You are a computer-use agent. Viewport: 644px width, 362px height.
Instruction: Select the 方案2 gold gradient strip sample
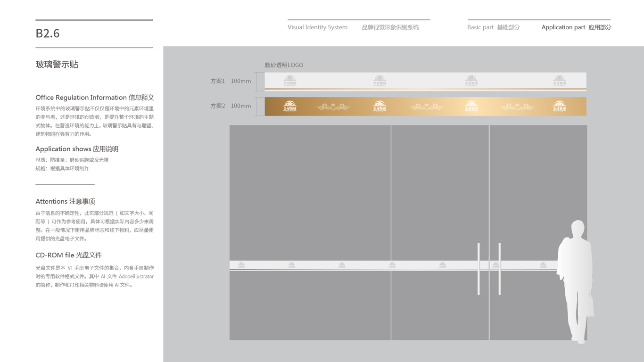tap(425, 107)
